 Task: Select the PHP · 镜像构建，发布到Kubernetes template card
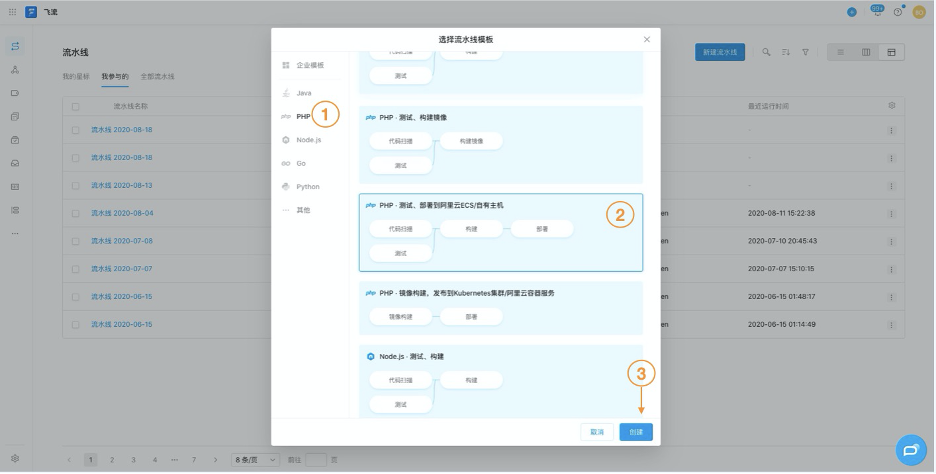click(501, 308)
